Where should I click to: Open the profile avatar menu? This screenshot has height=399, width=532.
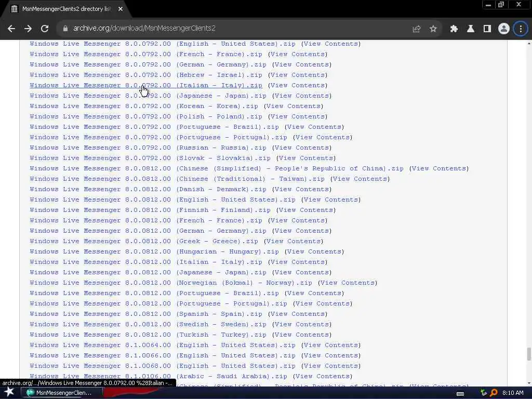click(x=504, y=29)
